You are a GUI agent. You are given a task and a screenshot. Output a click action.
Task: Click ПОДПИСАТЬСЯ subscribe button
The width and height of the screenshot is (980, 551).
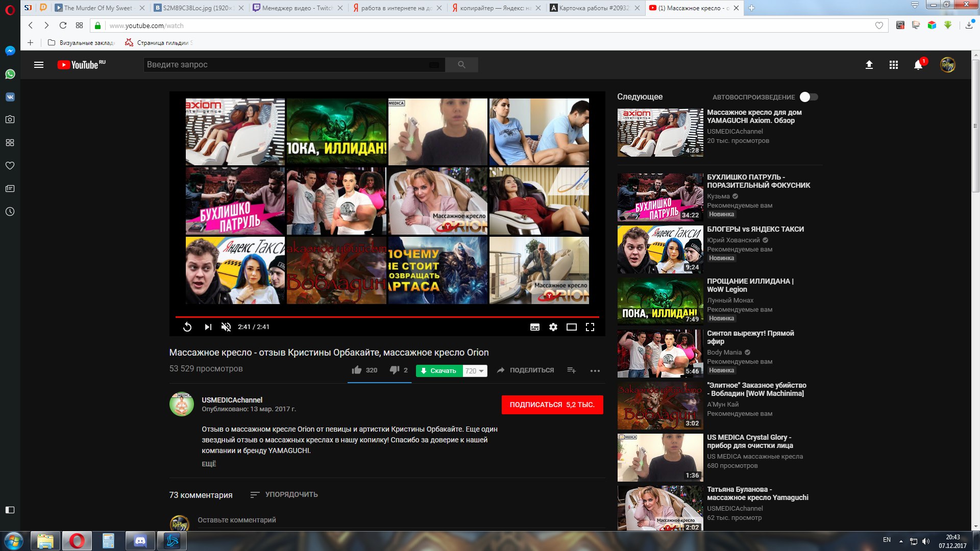click(552, 405)
